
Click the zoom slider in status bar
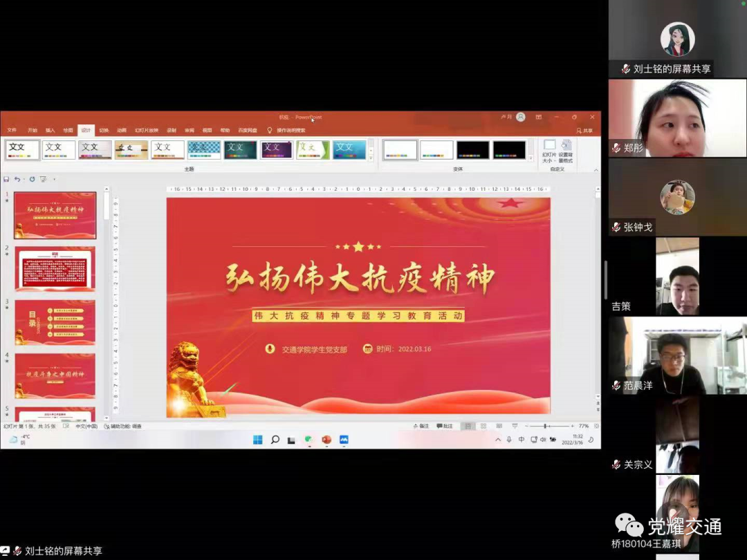[546, 426]
